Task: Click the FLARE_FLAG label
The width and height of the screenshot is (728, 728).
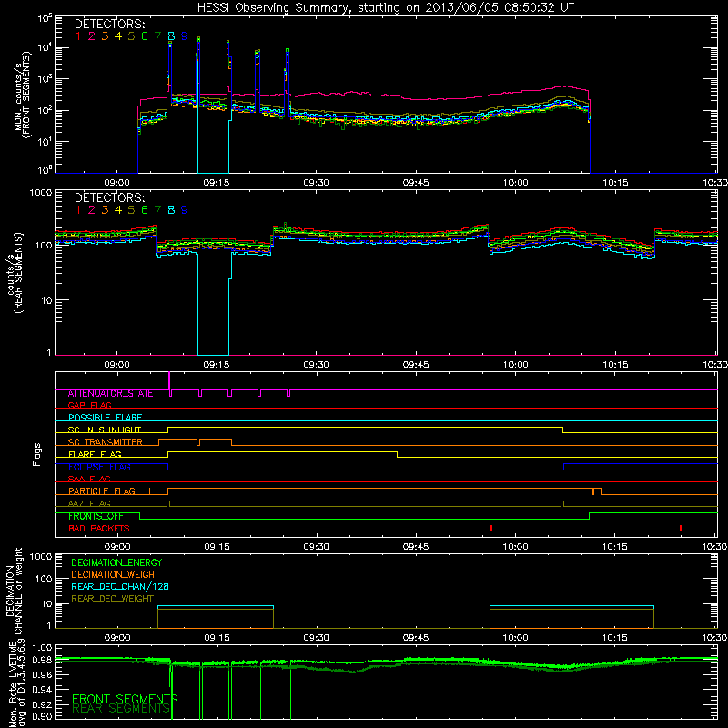Action: click(x=95, y=454)
